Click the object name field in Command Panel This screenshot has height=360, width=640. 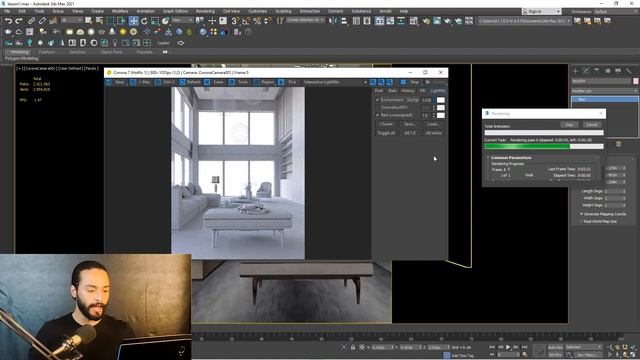click(601, 81)
